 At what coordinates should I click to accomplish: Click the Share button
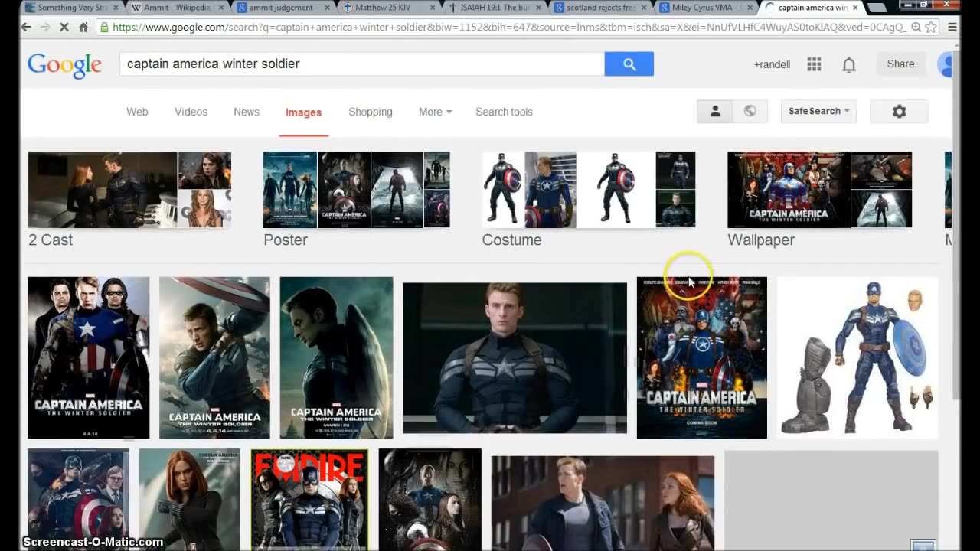(x=900, y=64)
